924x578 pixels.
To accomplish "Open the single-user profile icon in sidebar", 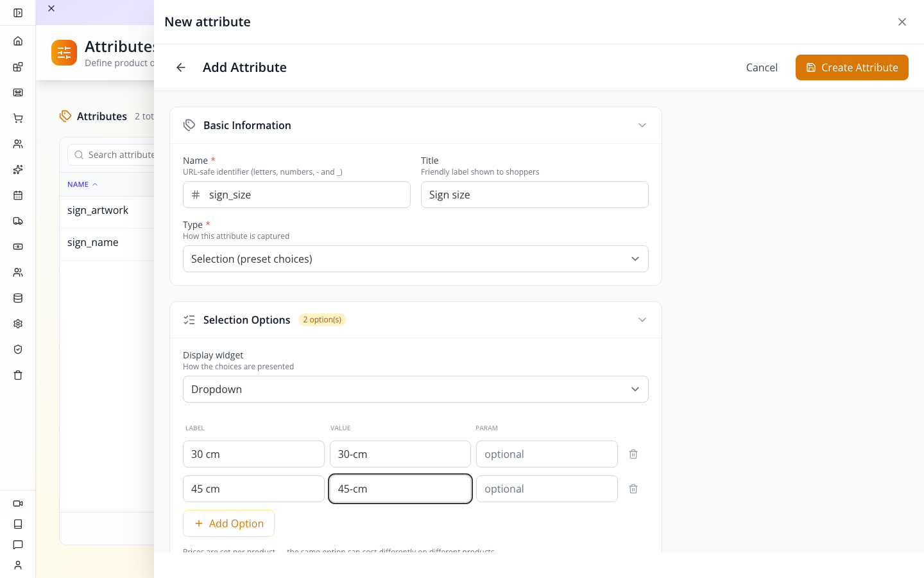I will tap(18, 565).
